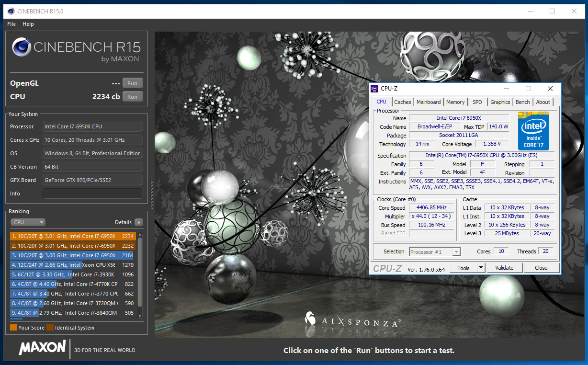588x365 pixels.
Task: Click the GFX Board GeForce GTX 970 field
Action: coord(92,180)
